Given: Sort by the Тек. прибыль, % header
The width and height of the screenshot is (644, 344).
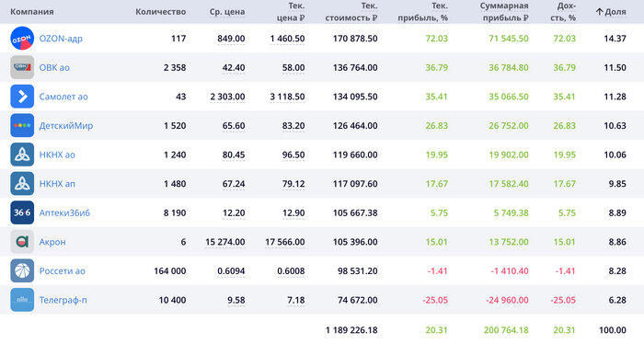Looking at the screenshot, I should point(422,12).
